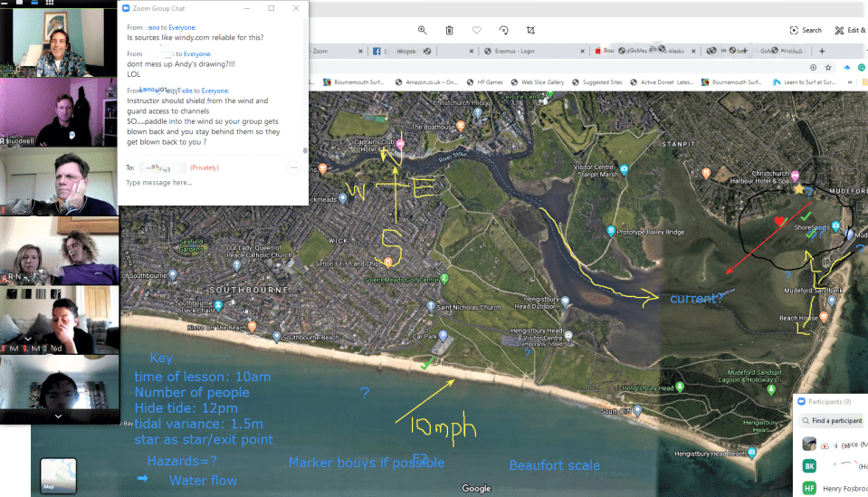Viewport: 868px width, 497px height.
Task: Click the chat recipient selector next to To:
Action: pyautogui.click(x=163, y=167)
